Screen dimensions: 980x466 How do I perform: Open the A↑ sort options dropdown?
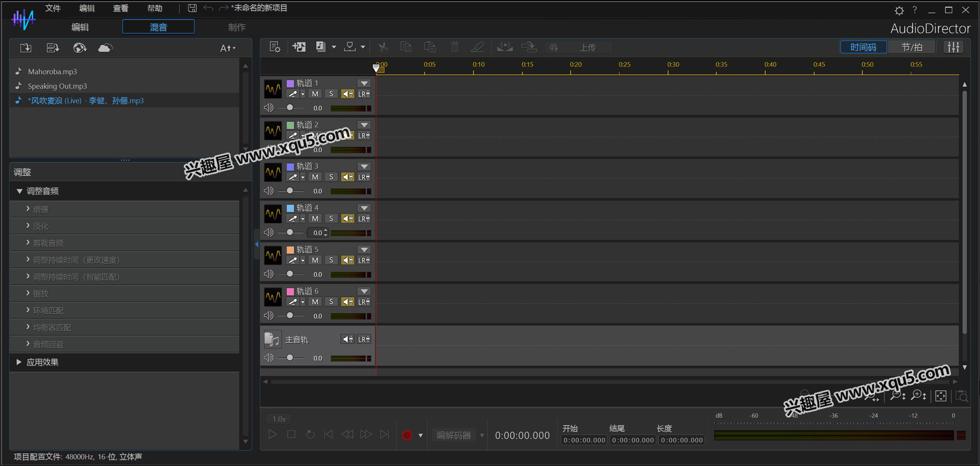click(228, 48)
